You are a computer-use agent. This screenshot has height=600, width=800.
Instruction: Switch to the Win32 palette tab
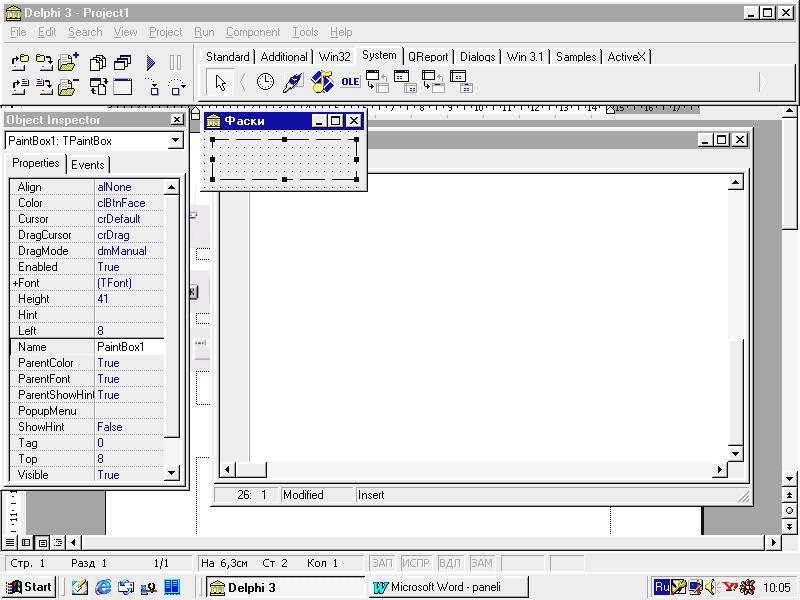point(334,57)
